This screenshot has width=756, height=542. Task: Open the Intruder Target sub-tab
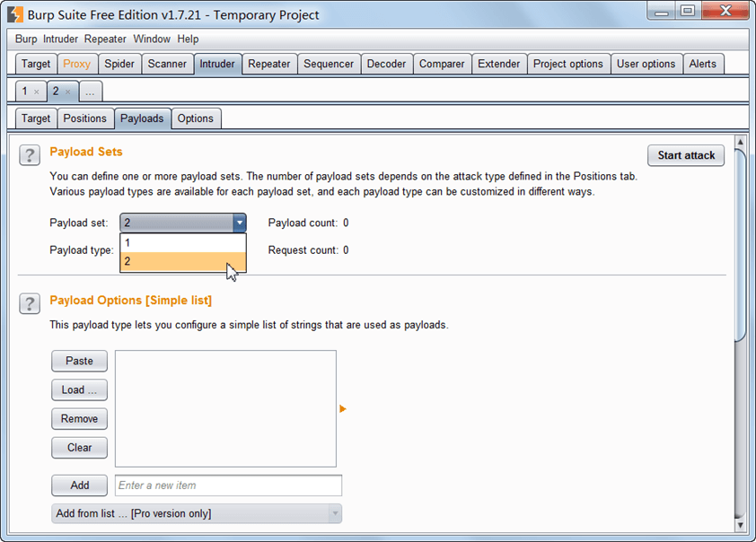pyautogui.click(x=36, y=118)
